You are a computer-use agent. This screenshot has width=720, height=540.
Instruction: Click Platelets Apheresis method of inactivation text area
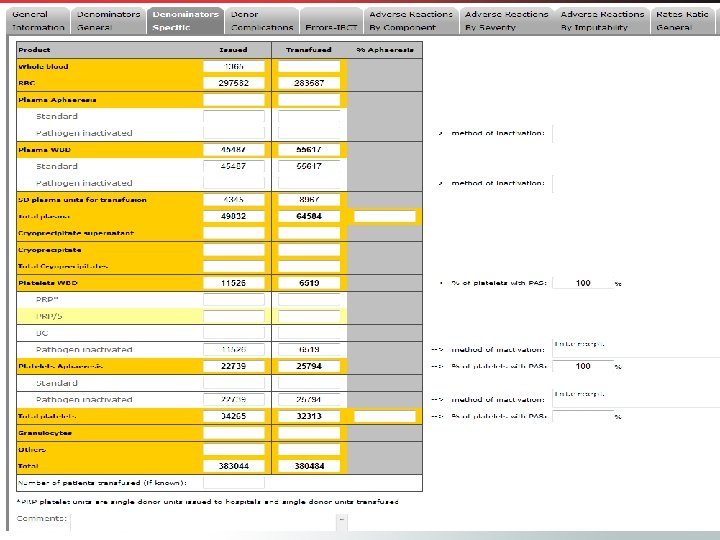[x=636, y=398]
